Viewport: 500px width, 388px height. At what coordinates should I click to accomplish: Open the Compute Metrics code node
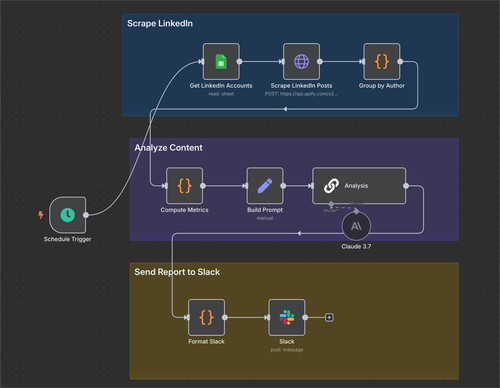(184, 186)
